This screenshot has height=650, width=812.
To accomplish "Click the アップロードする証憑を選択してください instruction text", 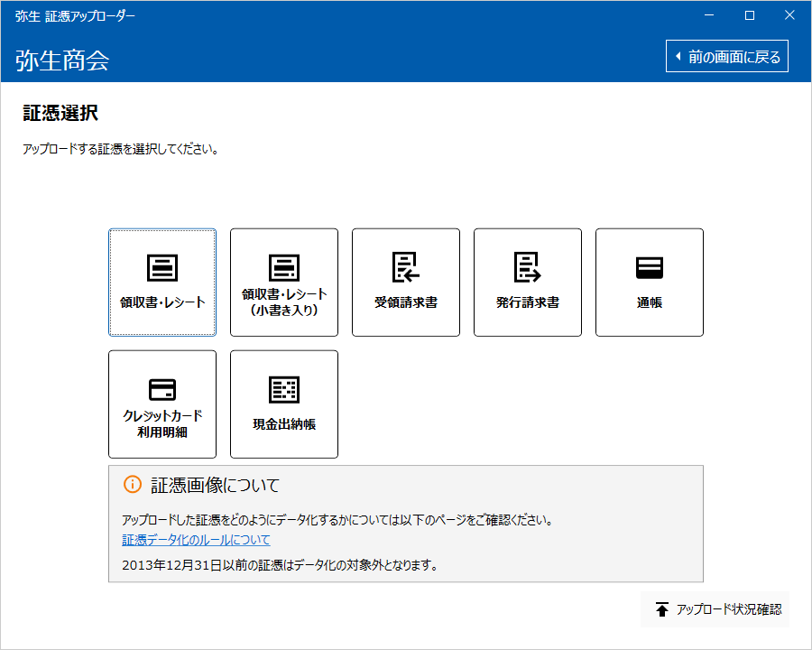I will 121,149.
